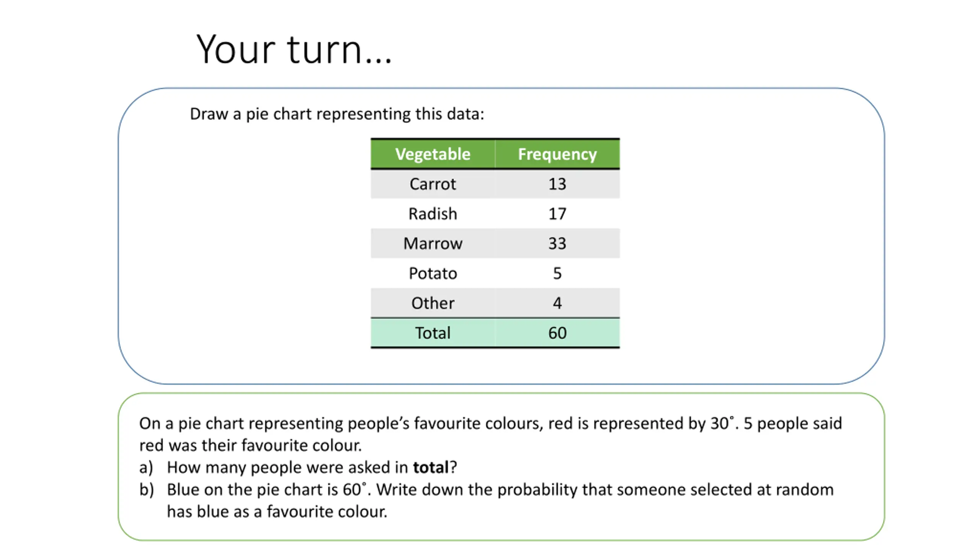980x551 pixels.
Task: Click the Vegetable column header
Action: point(433,154)
